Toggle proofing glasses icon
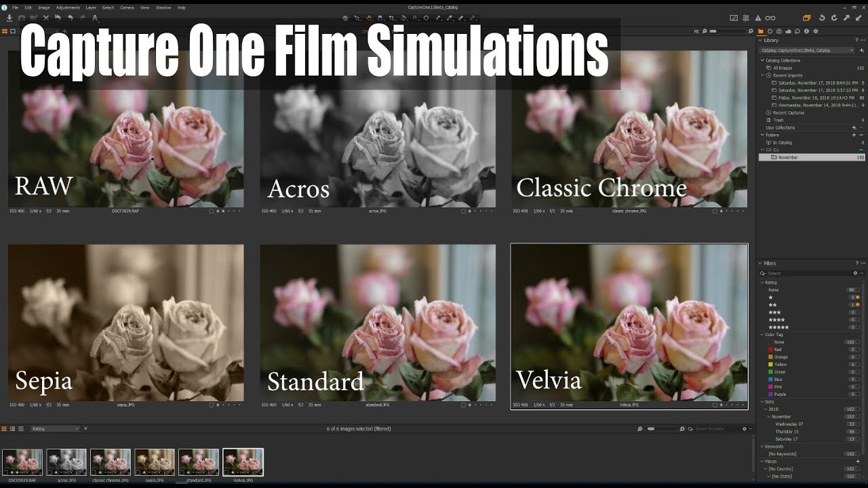868x488 pixels. [x=770, y=18]
